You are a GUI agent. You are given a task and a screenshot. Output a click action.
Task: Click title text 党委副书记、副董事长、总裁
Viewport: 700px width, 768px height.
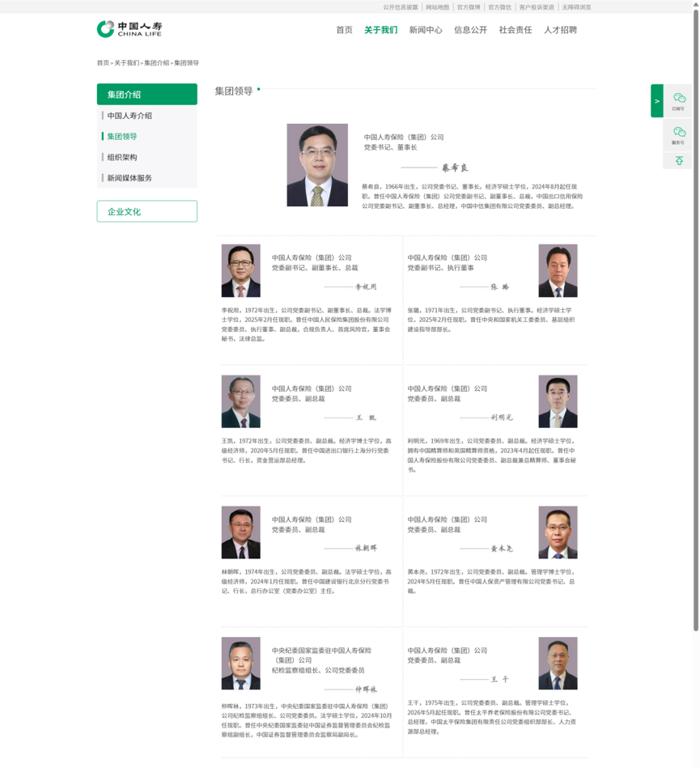[315, 267]
